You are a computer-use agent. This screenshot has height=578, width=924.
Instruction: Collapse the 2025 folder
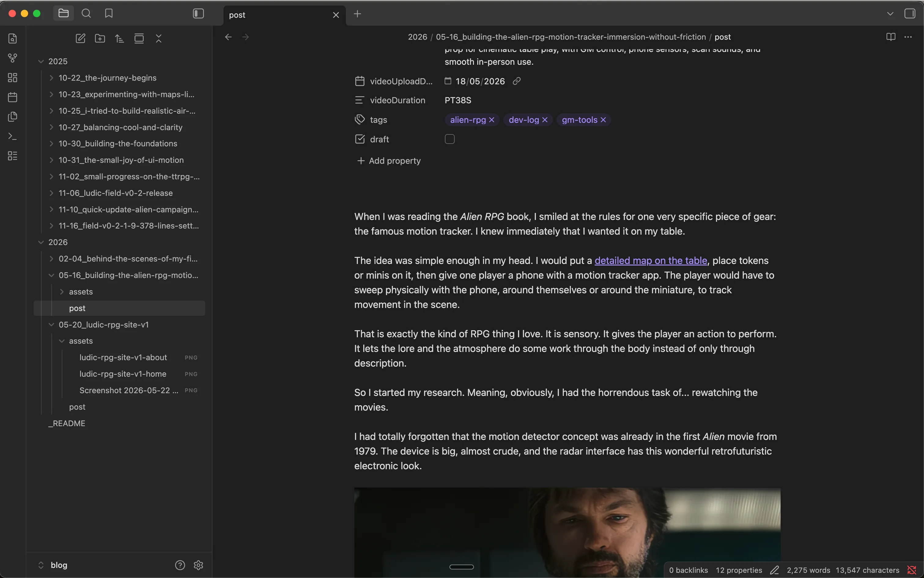pos(41,61)
